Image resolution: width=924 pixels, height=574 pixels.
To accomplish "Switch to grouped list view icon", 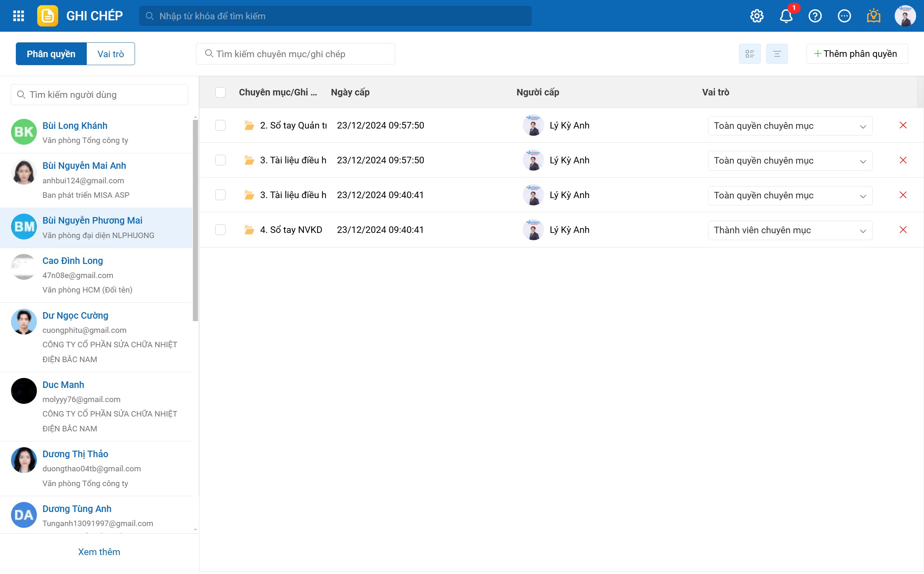I will click(x=749, y=54).
